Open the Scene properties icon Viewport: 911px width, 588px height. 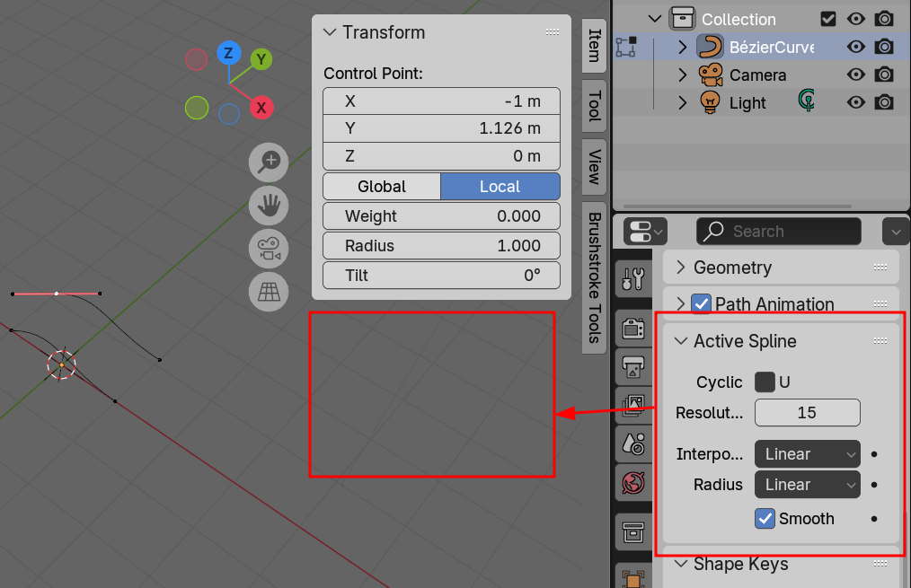pos(633,444)
